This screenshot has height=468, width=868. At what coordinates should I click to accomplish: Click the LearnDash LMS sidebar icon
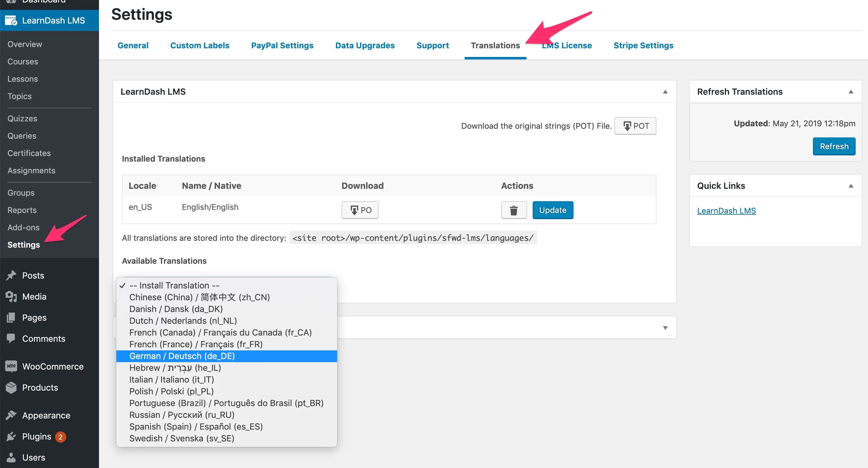tap(11, 19)
